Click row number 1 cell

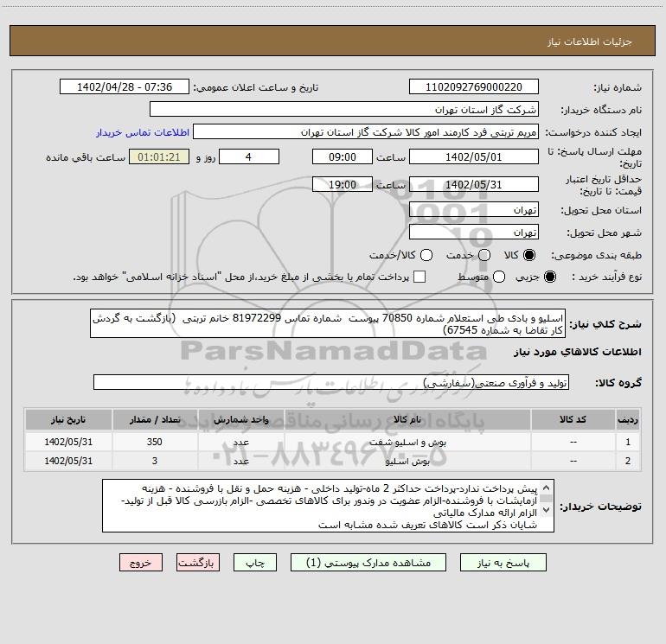[x=628, y=442]
